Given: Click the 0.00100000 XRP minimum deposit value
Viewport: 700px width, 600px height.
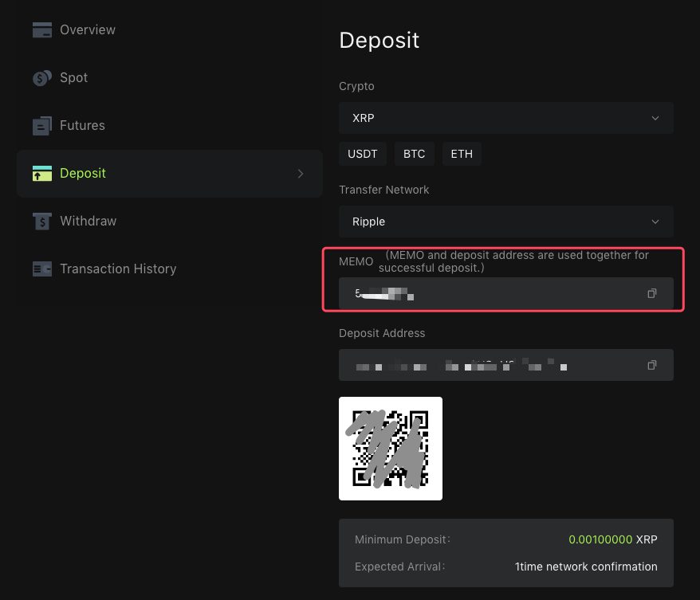Looking at the screenshot, I should [613, 539].
